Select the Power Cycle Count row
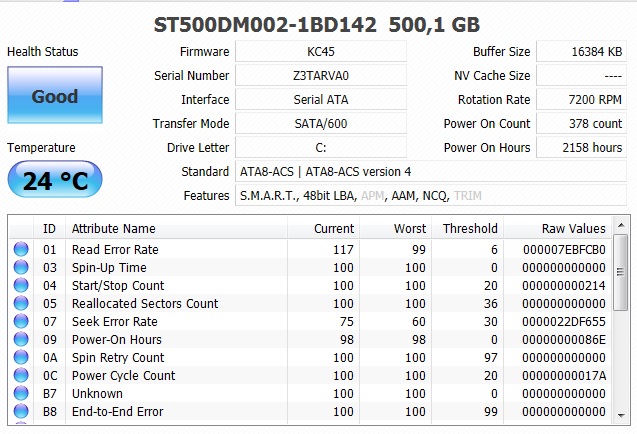The width and height of the screenshot is (637, 434). point(310,375)
